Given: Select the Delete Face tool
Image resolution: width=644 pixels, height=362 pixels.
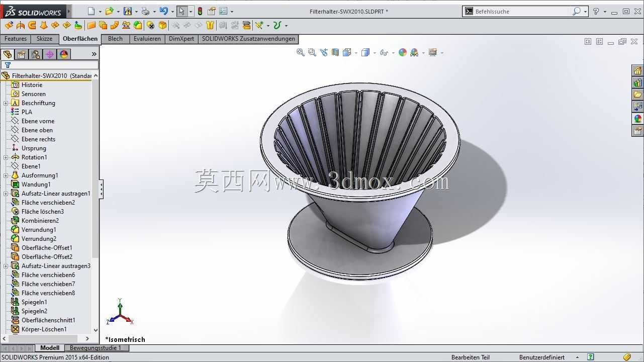Looking at the screenshot, I should [x=150, y=25].
